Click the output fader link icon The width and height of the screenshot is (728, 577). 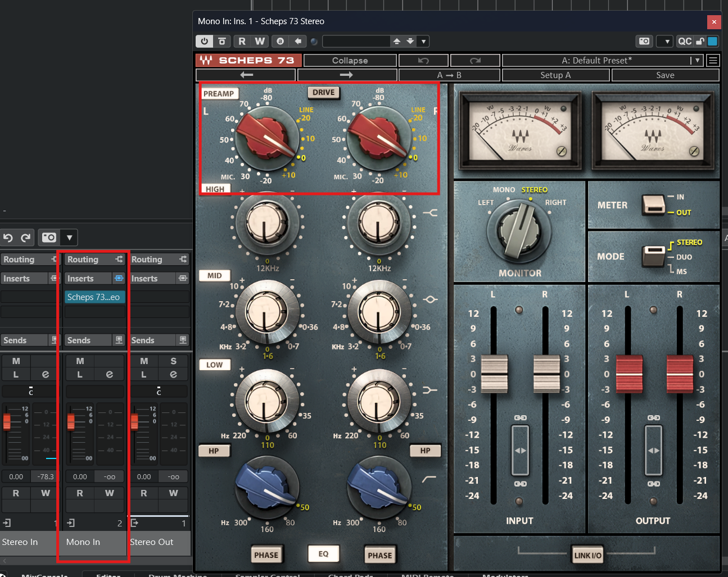[x=653, y=451]
